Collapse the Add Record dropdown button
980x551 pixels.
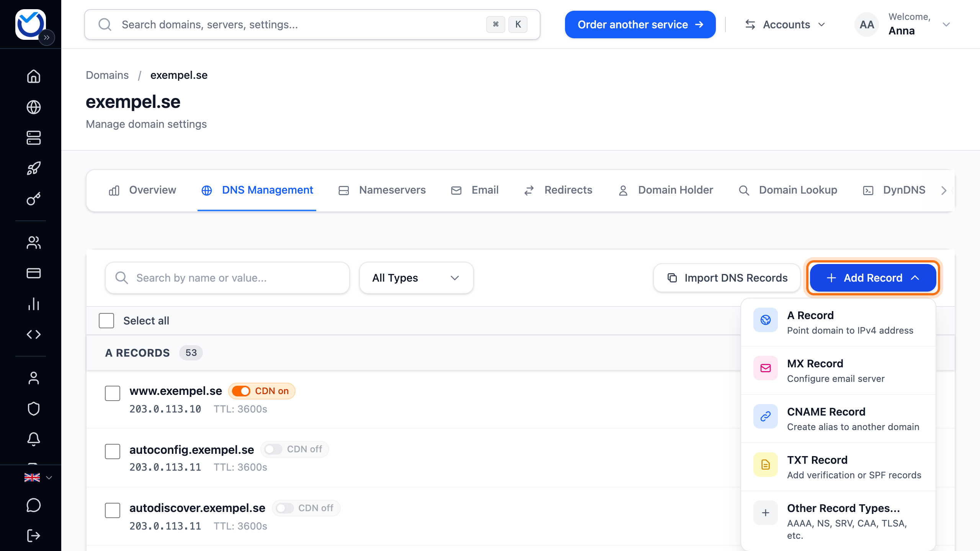click(873, 278)
